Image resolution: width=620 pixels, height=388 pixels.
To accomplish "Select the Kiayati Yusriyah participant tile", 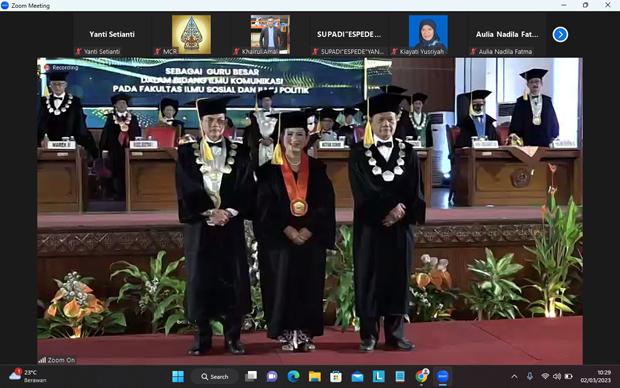I will (428, 35).
